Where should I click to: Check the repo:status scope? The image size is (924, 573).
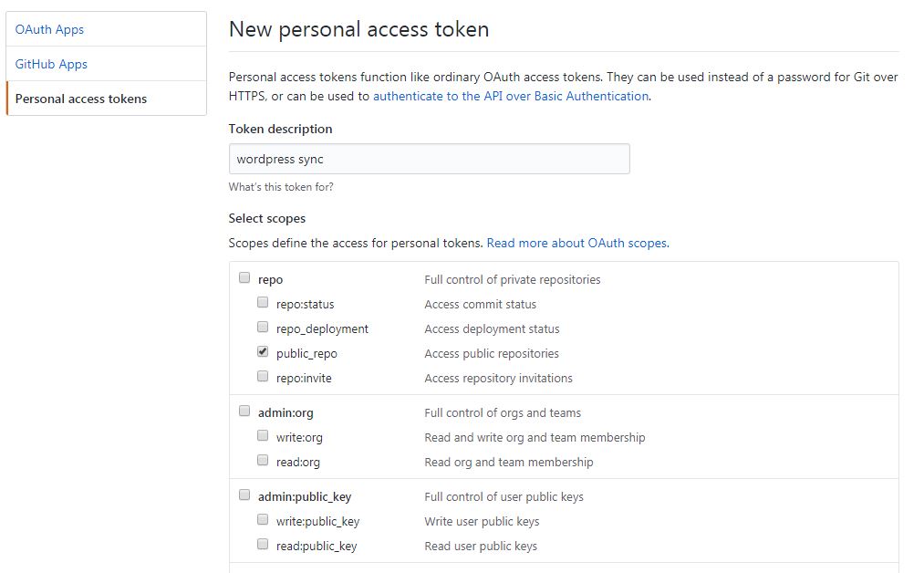(263, 302)
